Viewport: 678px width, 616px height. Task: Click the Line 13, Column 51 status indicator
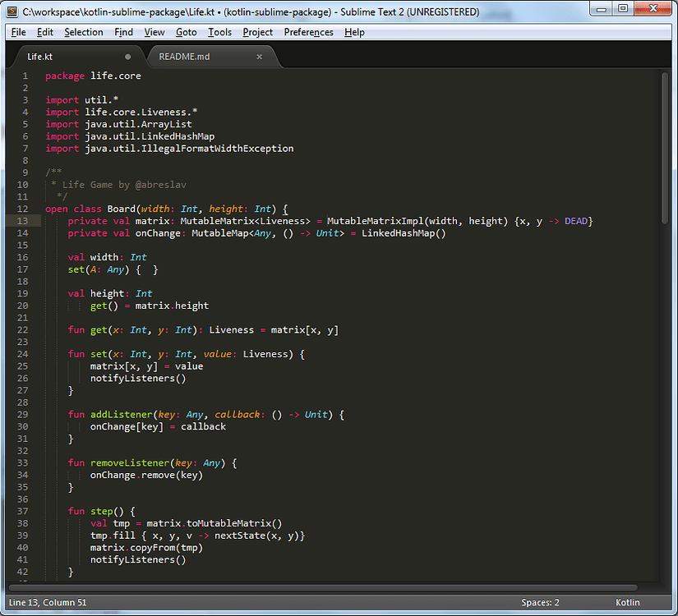[48, 602]
